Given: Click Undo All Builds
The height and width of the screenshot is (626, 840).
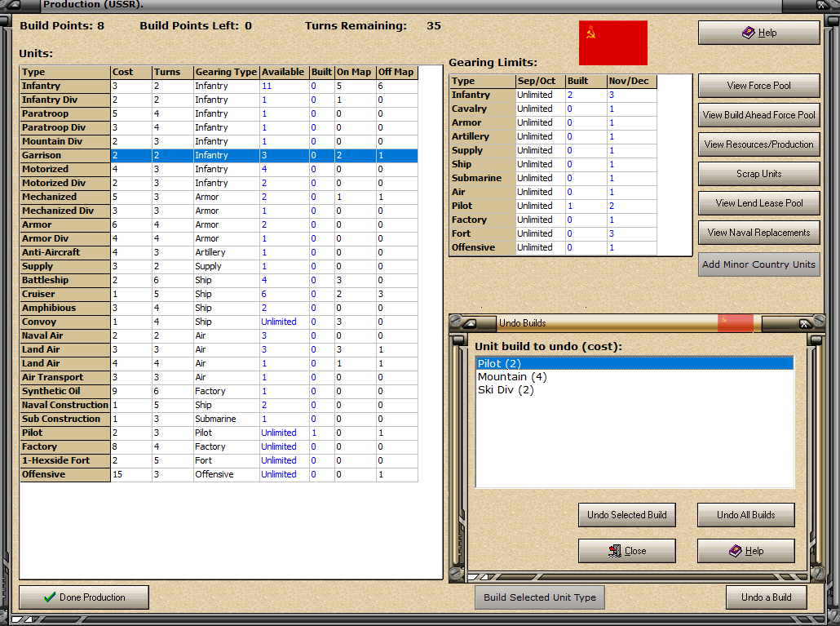Looking at the screenshot, I should point(745,515).
